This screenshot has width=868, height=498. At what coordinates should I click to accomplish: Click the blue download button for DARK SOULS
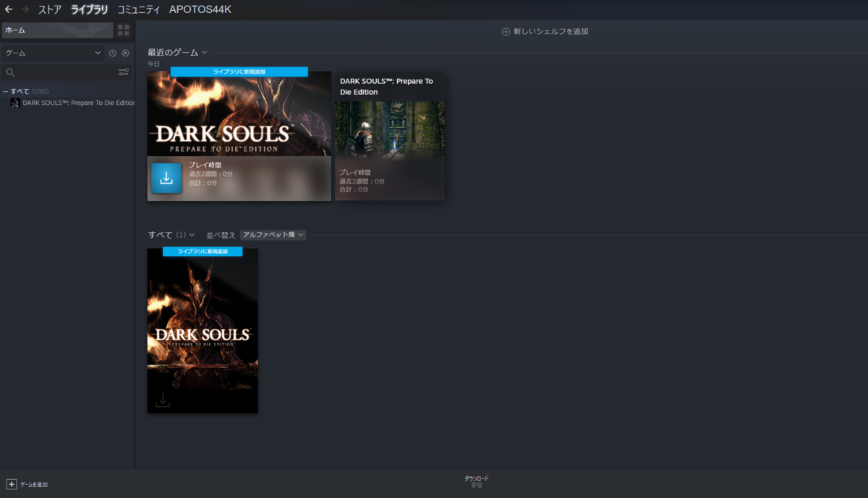[166, 178]
